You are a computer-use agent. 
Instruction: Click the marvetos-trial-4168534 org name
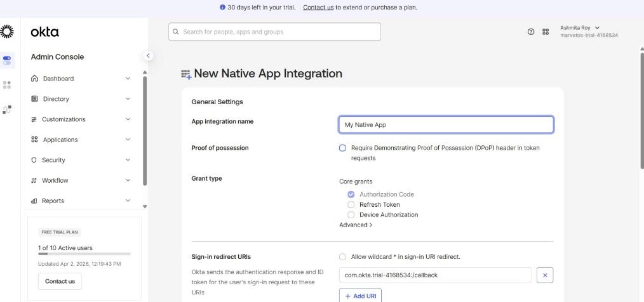pos(589,36)
